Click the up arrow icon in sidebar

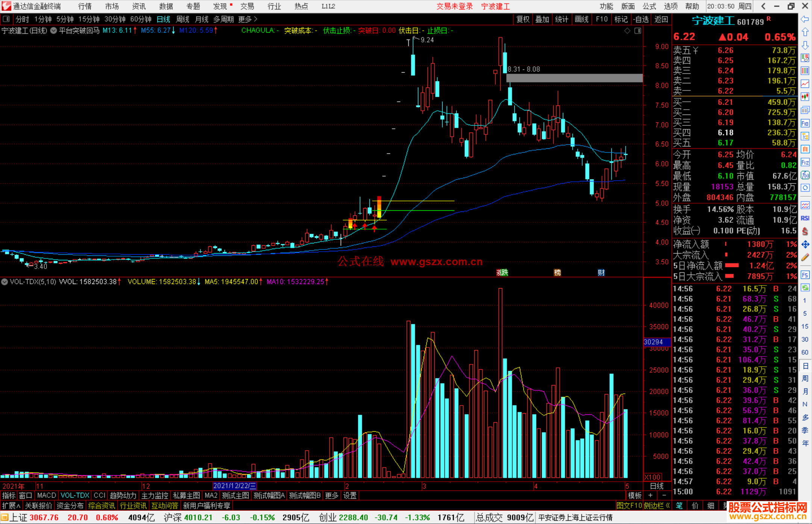pyautogui.click(x=805, y=32)
